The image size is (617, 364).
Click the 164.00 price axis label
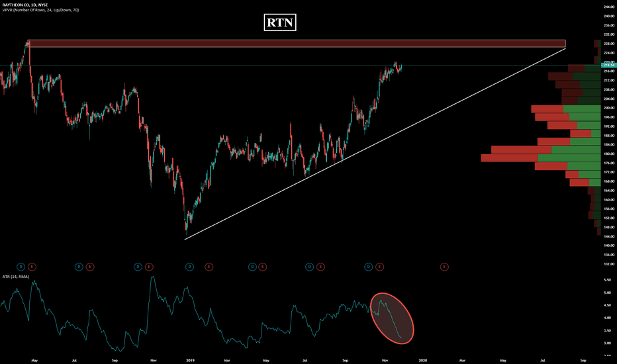609,191
